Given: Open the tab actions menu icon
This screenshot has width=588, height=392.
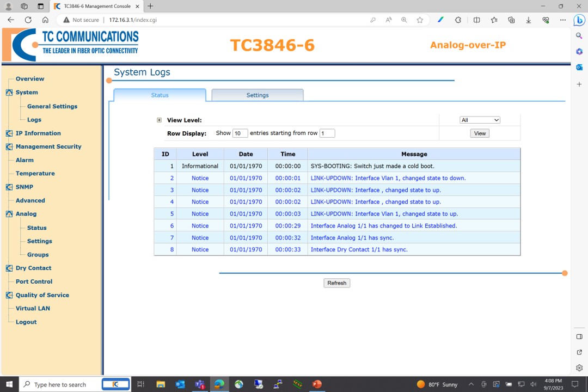Looking at the screenshot, I should 40,6.
